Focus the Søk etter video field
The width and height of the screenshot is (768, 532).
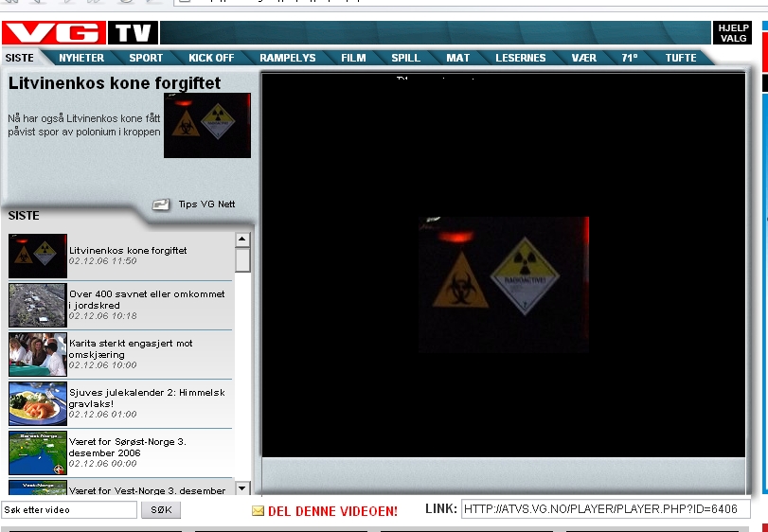coord(69,510)
